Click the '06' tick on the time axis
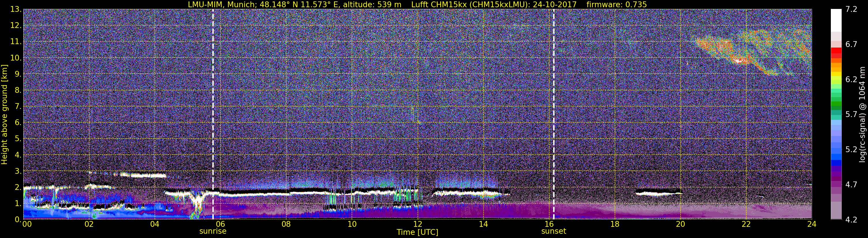The image size is (868, 238). click(x=220, y=224)
